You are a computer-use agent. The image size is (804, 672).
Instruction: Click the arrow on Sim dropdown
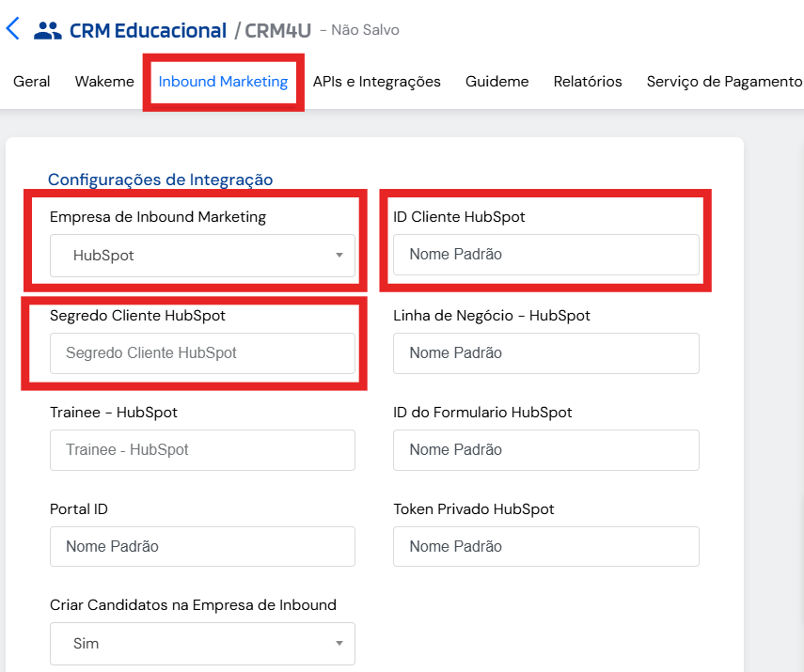[x=339, y=643]
